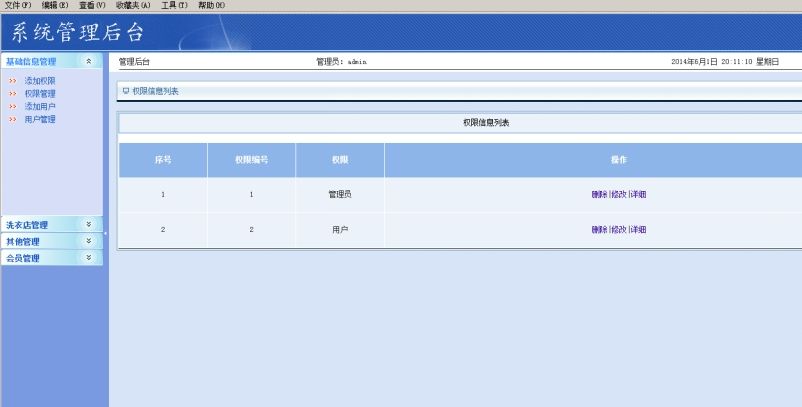Click the 其他管理 section title

click(23, 241)
